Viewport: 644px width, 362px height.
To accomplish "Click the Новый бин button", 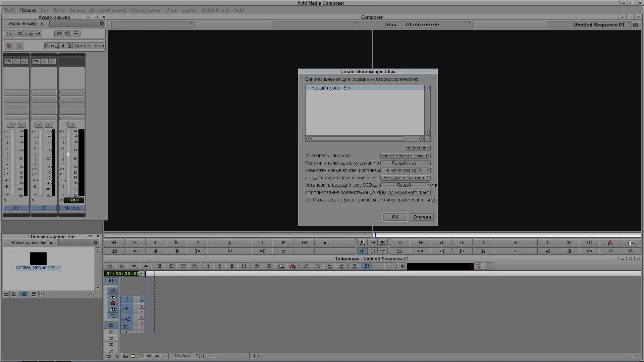I will (417, 148).
